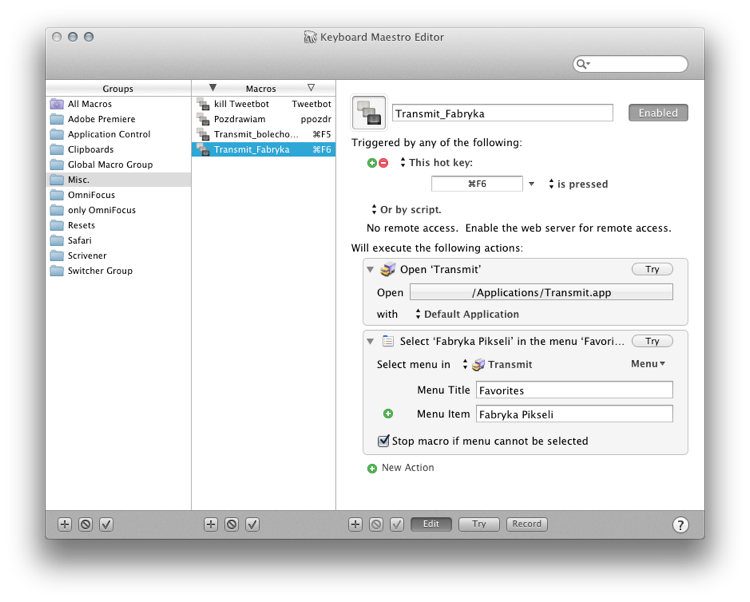Enable selected group using the checkmark button

click(106, 525)
